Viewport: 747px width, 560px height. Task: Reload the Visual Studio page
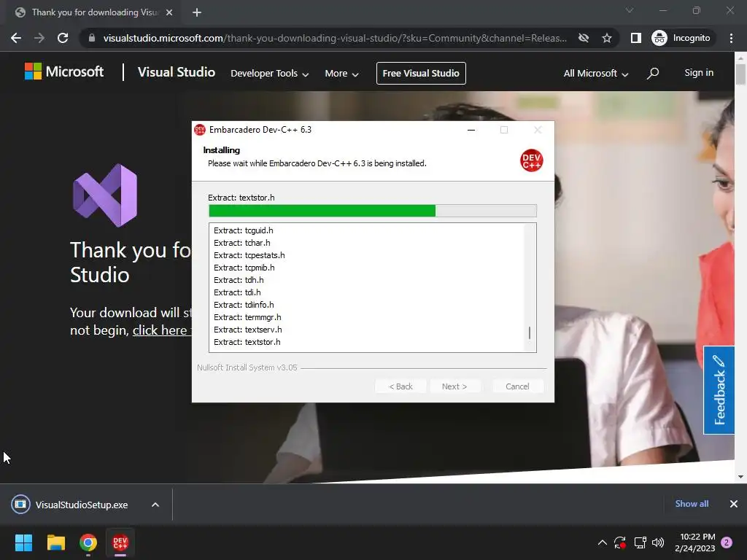[x=63, y=38]
